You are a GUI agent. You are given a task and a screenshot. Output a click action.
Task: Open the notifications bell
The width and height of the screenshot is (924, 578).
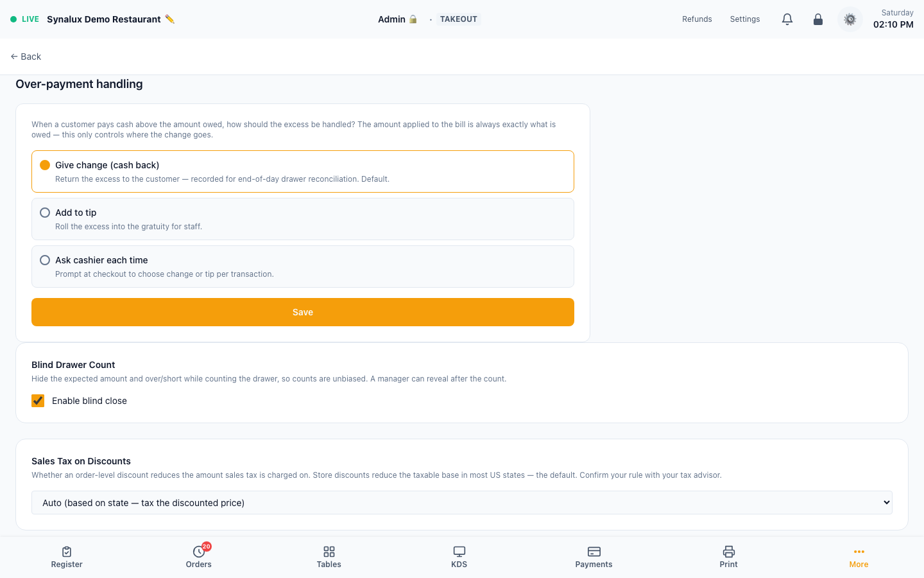787,19
